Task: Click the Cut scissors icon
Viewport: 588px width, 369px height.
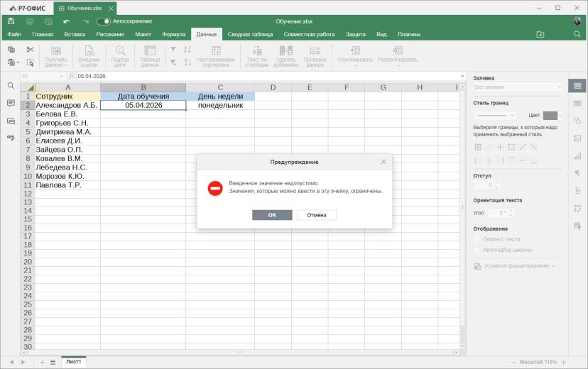Action: 31,50
